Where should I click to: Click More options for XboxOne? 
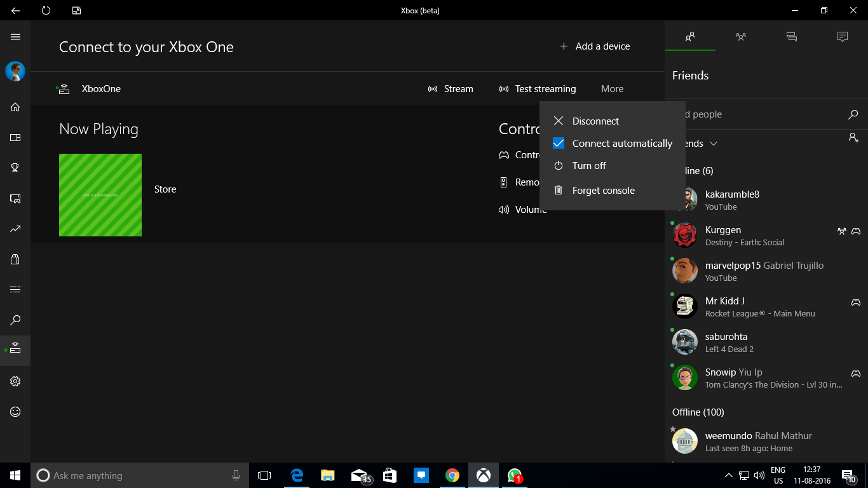tap(612, 89)
